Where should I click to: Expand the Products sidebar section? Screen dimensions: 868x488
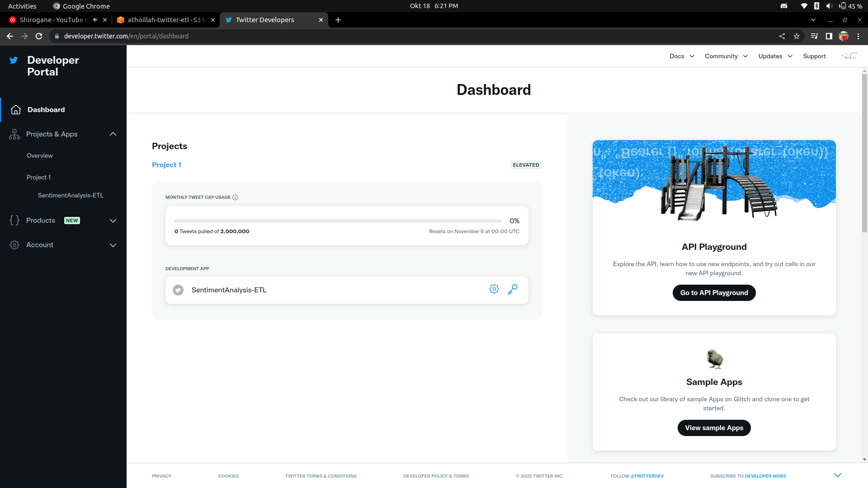[x=113, y=221]
